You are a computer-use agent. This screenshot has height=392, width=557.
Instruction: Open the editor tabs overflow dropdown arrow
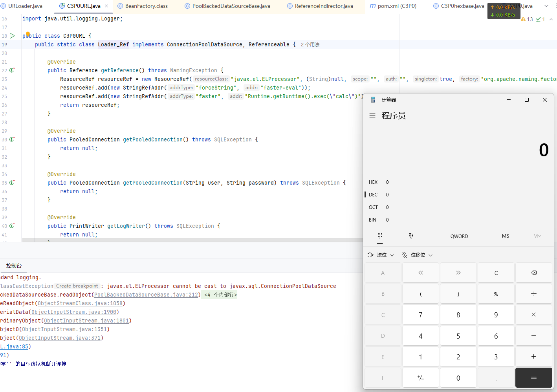tap(546, 6)
